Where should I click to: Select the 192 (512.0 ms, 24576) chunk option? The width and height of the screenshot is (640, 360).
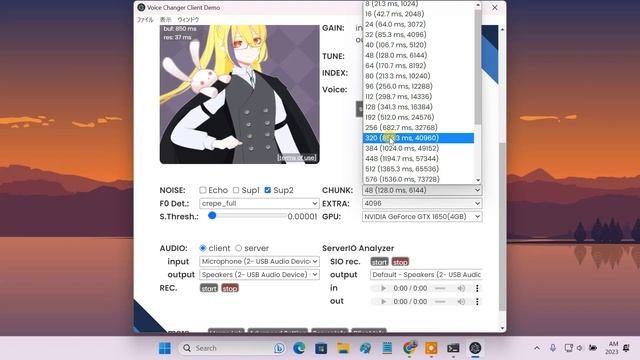[418, 117]
